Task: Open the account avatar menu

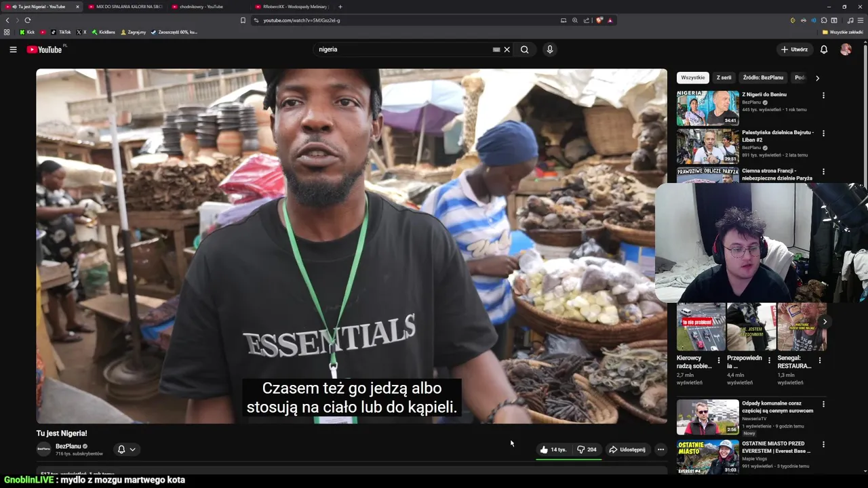Action: pos(846,49)
